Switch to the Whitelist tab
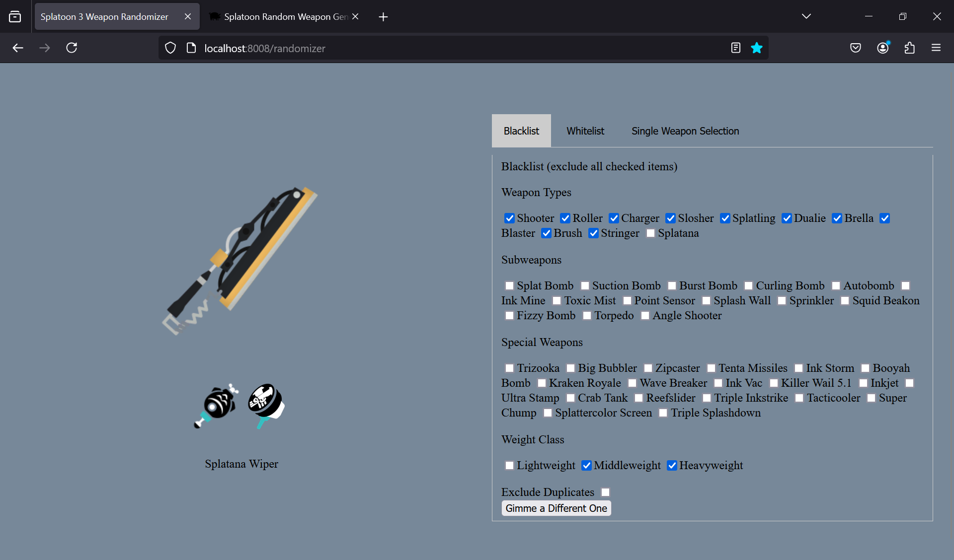 pos(585,131)
